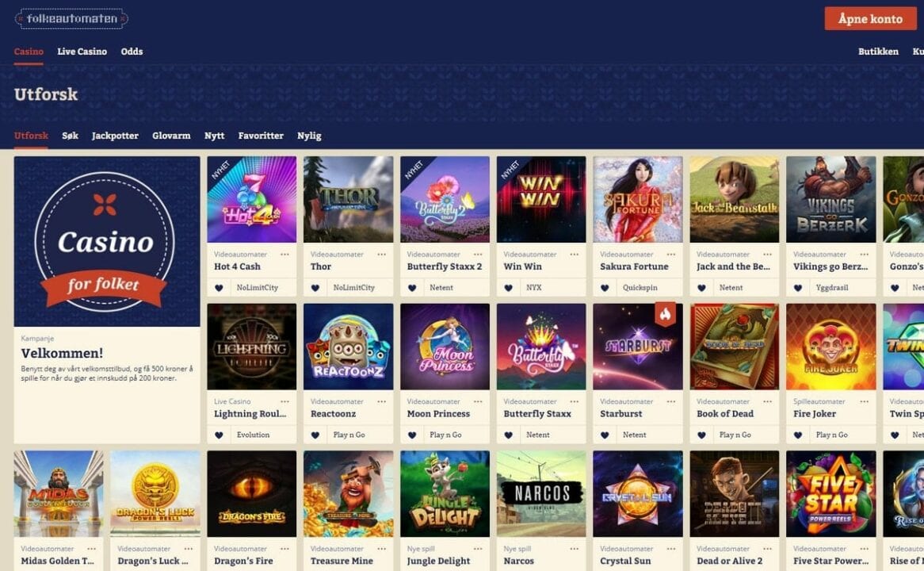Image resolution: width=924 pixels, height=571 pixels.
Task: Open the Casino for folket welcome banner
Action: point(107,241)
